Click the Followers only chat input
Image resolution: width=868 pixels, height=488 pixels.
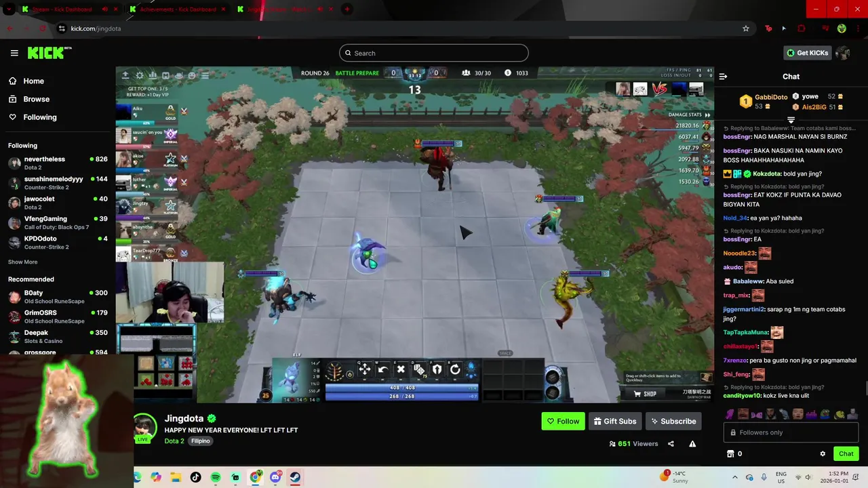pos(791,432)
